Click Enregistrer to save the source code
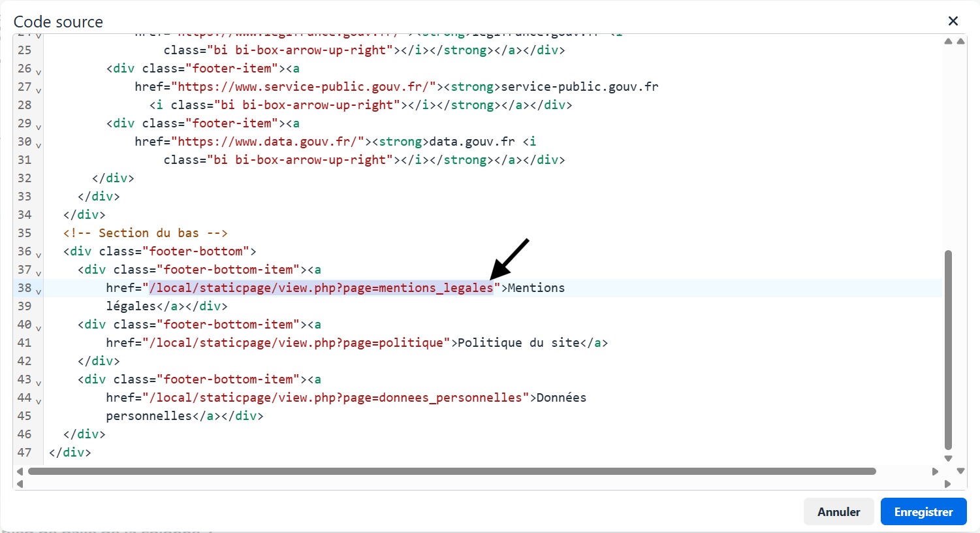Image resolution: width=980 pixels, height=533 pixels. [x=923, y=511]
